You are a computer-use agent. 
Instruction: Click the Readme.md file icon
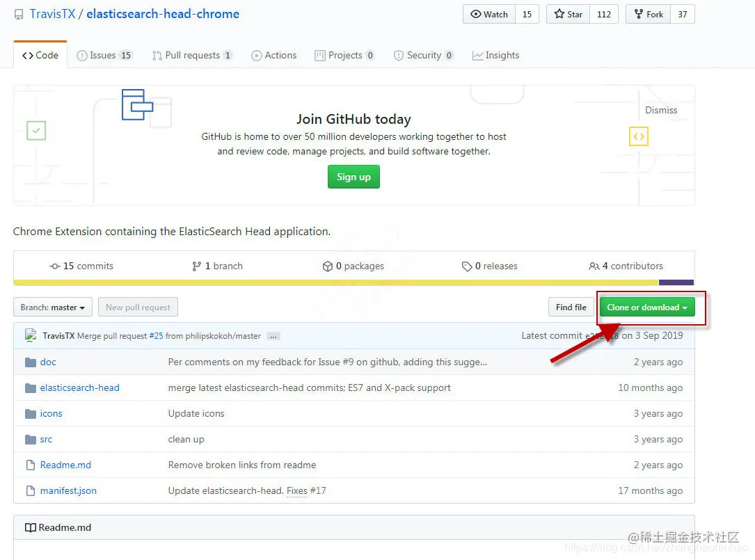coord(31,465)
